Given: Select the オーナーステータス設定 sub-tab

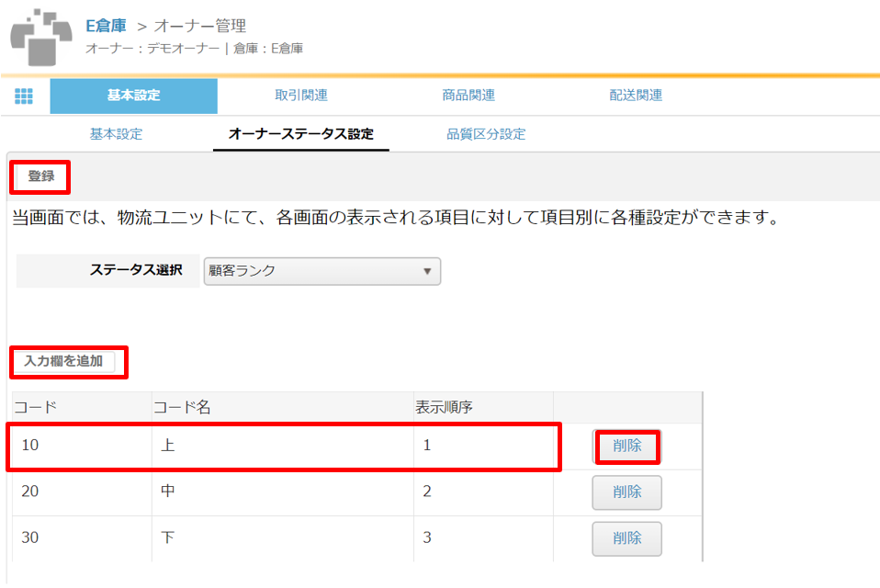Looking at the screenshot, I should click(x=300, y=134).
